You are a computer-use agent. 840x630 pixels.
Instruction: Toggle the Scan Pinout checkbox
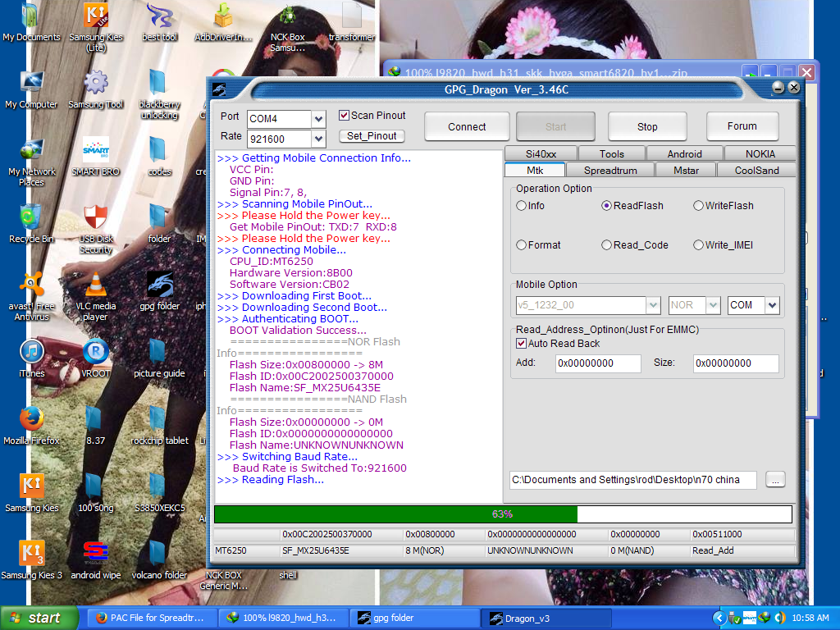(345, 116)
